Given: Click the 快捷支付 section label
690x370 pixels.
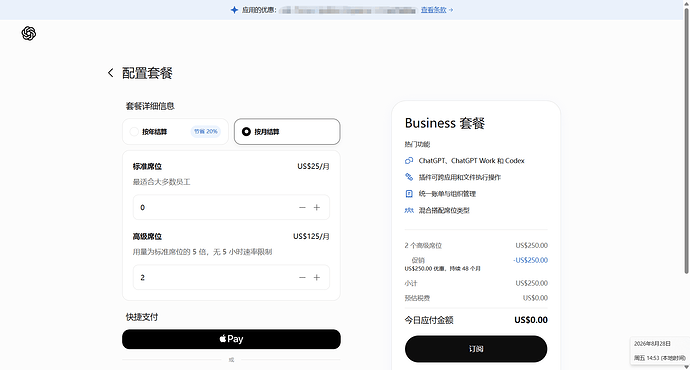Looking at the screenshot, I should [x=142, y=317].
